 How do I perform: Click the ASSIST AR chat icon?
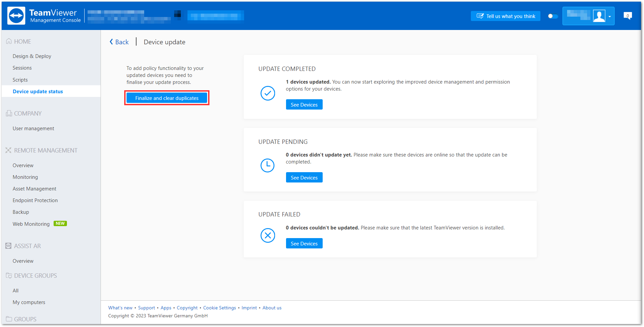pyautogui.click(x=8, y=246)
